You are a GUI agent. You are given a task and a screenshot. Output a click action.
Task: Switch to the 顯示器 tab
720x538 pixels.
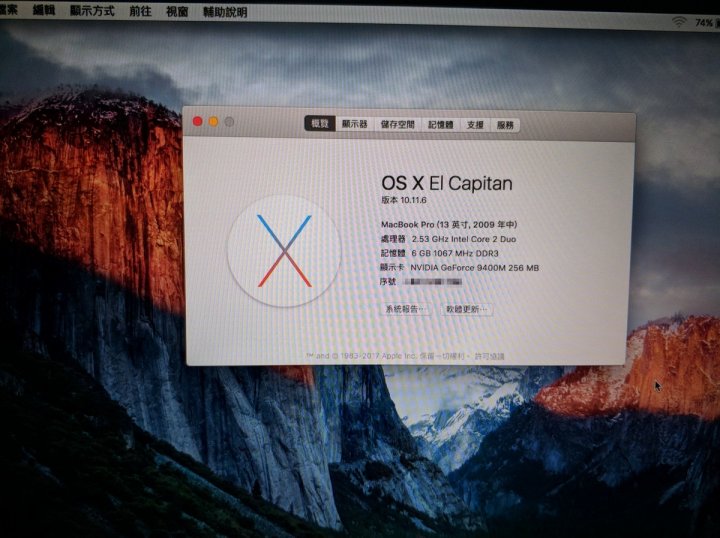(354, 124)
